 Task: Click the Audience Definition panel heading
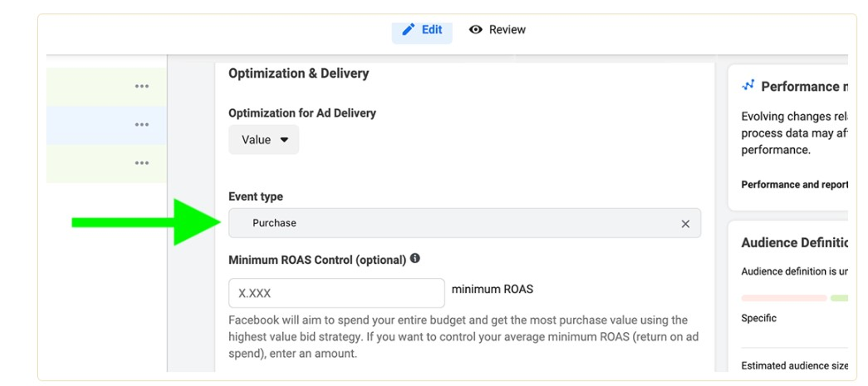[x=794, y=243]
